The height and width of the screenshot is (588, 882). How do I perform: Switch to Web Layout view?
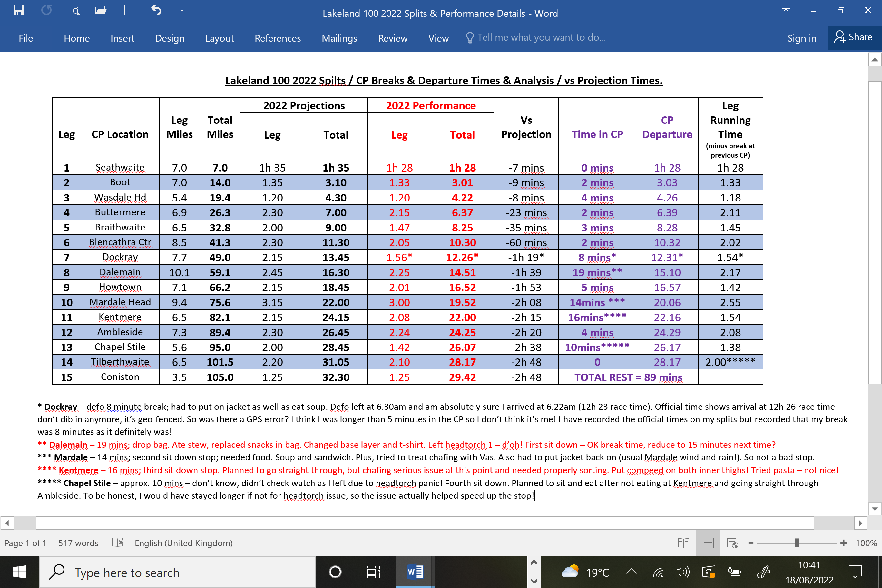coord(732,543)
